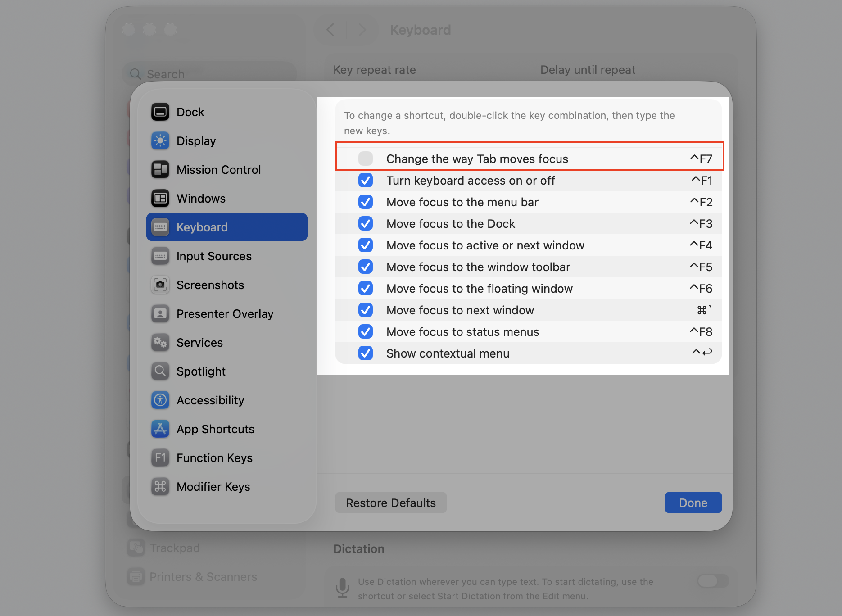Select the Presenter Overlay category label
Screen dimensions: 842x616
(225, 314)
